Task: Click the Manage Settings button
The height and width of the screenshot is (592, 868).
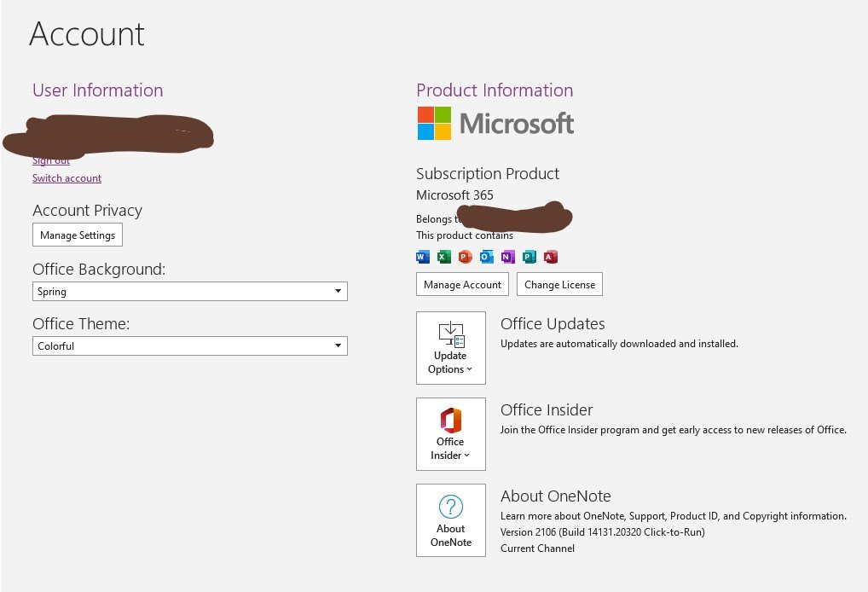Action: pos(78,235)
